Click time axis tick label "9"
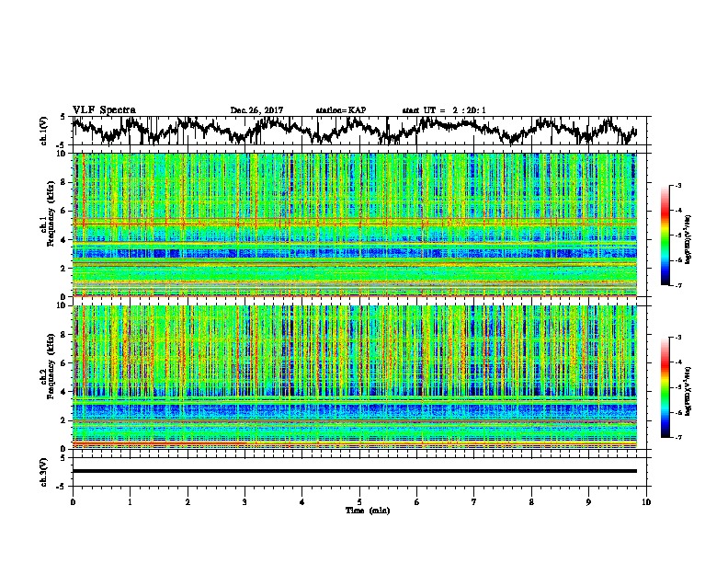728x563 pixels. point(588,502)
